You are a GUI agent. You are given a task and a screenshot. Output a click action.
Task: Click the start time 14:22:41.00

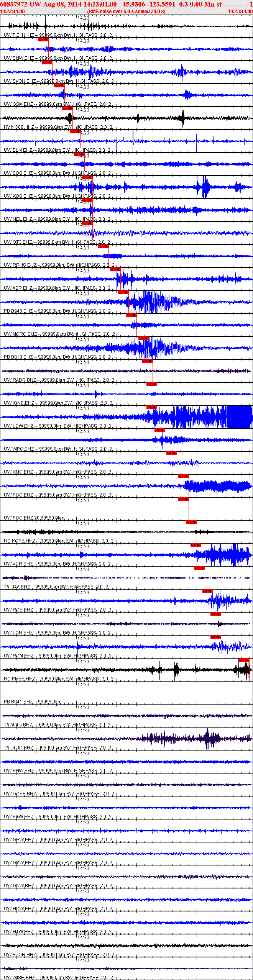coord(12,11)
